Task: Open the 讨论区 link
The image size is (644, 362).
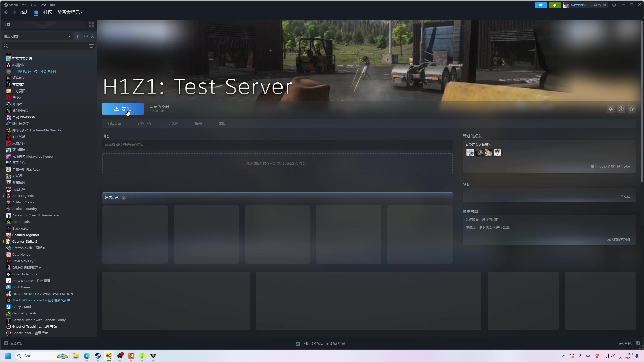Action: tap(173, 123)
